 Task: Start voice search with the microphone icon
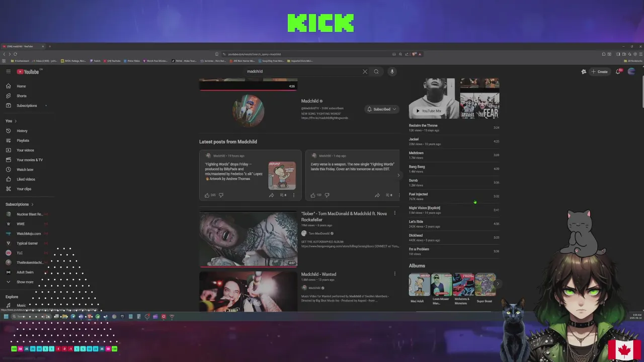[x=392, y=71]
